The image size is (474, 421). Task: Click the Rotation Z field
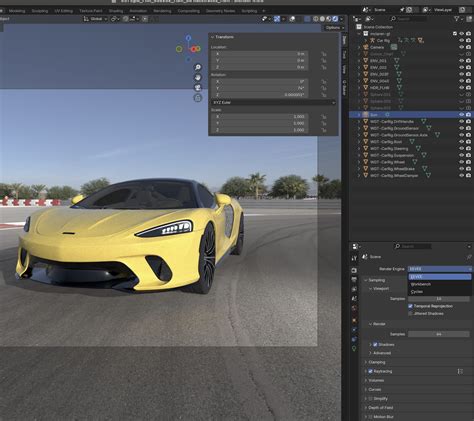(x=259, y=95)
